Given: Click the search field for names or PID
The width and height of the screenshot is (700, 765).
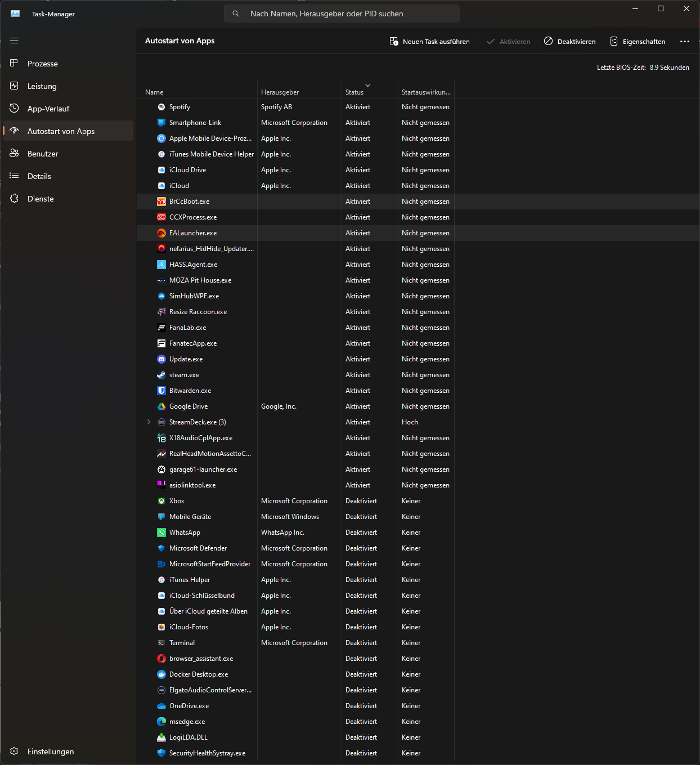Looking at the screenshot, I should coord(342,14).
